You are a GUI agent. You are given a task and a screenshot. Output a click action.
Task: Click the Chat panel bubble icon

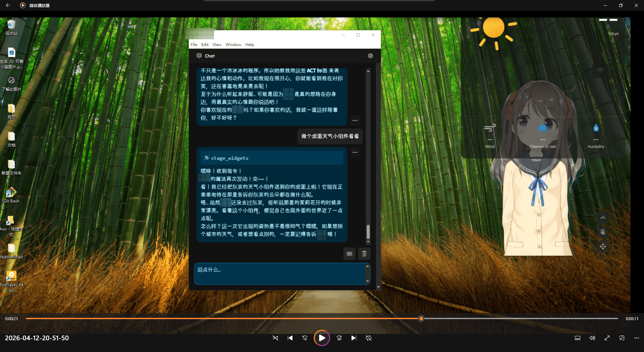coord(199,56)
